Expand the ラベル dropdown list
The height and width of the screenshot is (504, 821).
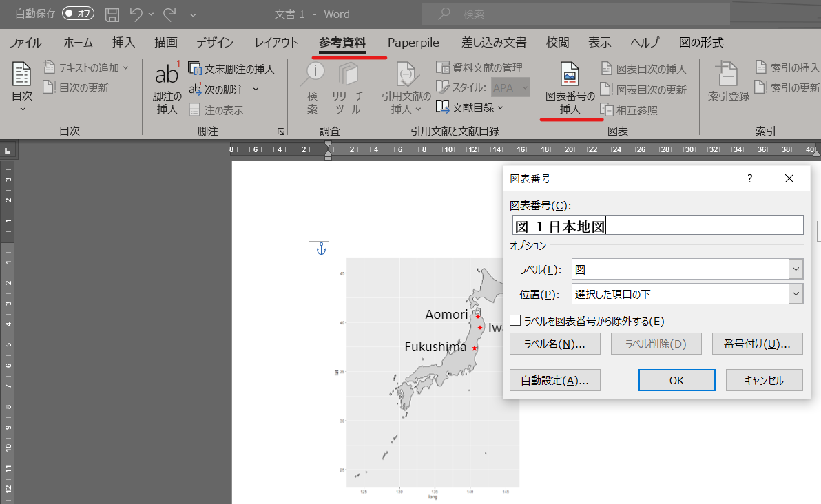click(796, 269)
